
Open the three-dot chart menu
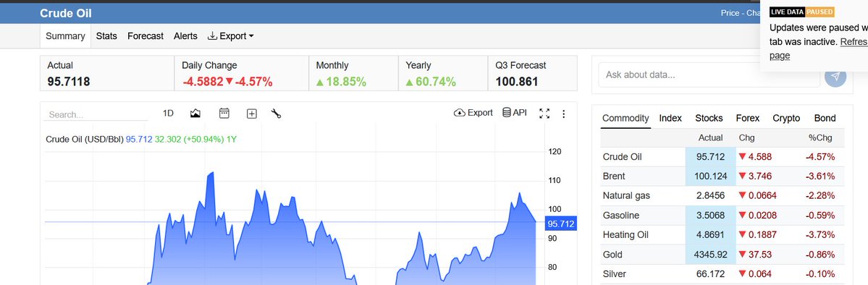[563, 114]
